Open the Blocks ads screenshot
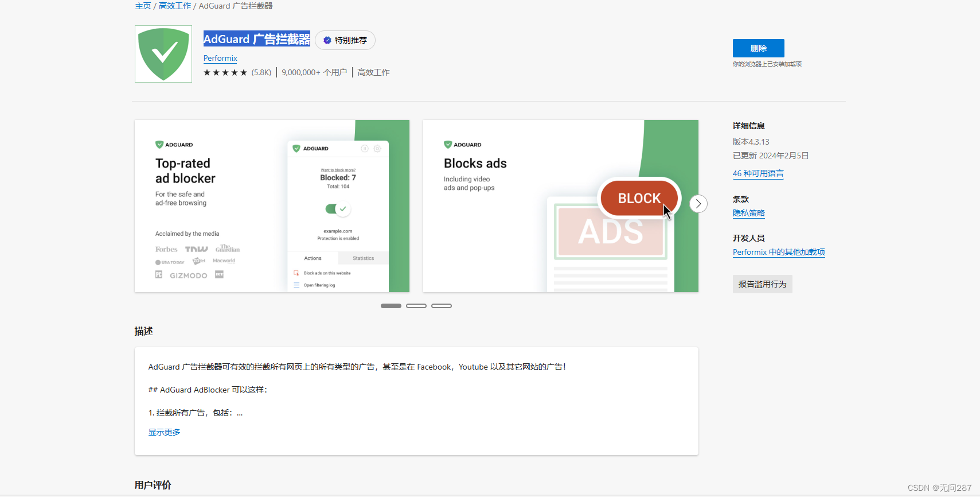980x497 pixels. pos(560,206)
